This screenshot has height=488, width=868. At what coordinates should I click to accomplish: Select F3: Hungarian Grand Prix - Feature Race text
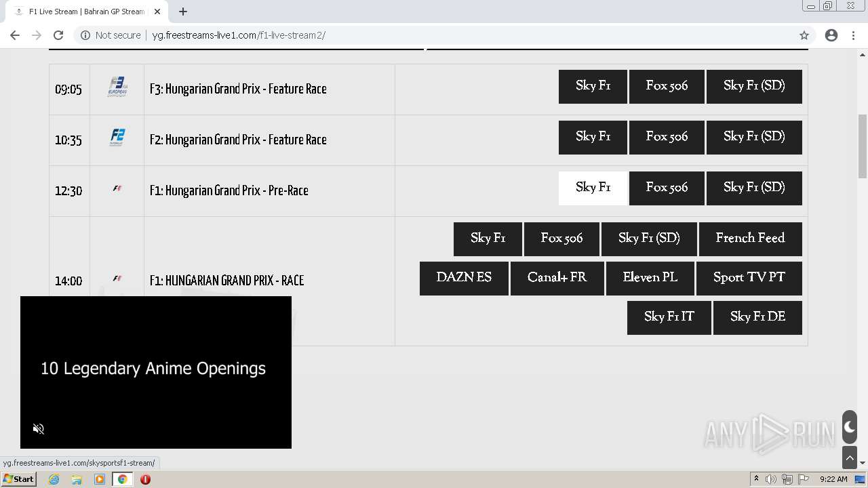238,89
